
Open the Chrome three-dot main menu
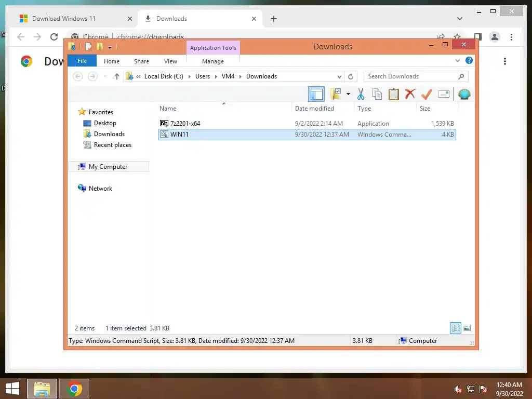(x=511, y=37)
